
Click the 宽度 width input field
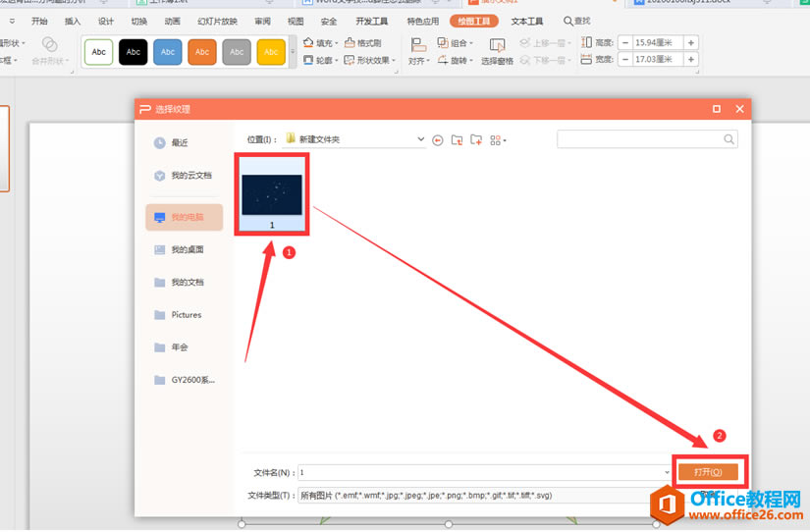coord(658,60)
